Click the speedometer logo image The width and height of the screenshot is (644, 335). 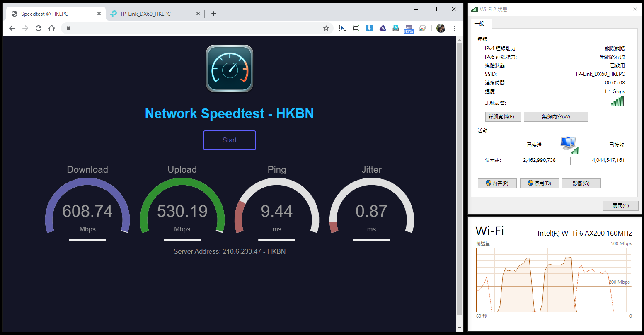[230, 68]
